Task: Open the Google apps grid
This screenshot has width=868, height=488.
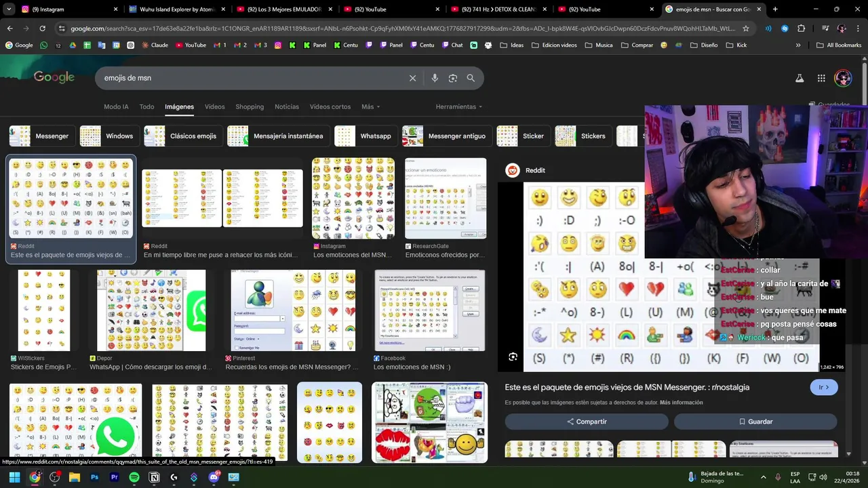Action: tap(821, 78)
